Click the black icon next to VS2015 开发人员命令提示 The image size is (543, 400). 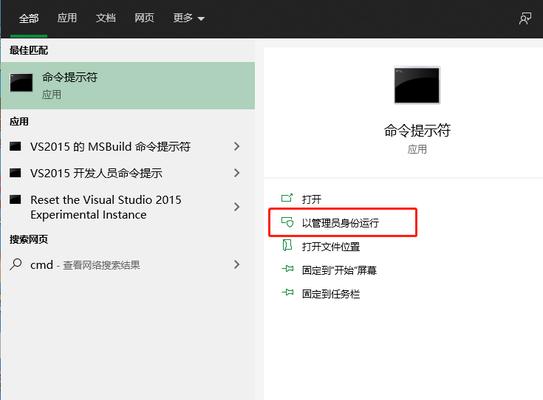(15, 172)
